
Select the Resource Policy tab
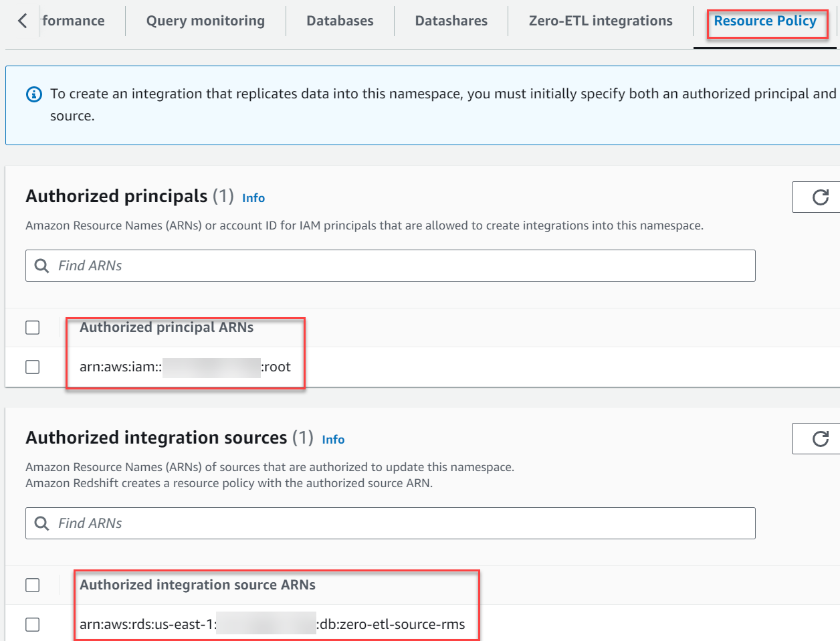(765, 21)
